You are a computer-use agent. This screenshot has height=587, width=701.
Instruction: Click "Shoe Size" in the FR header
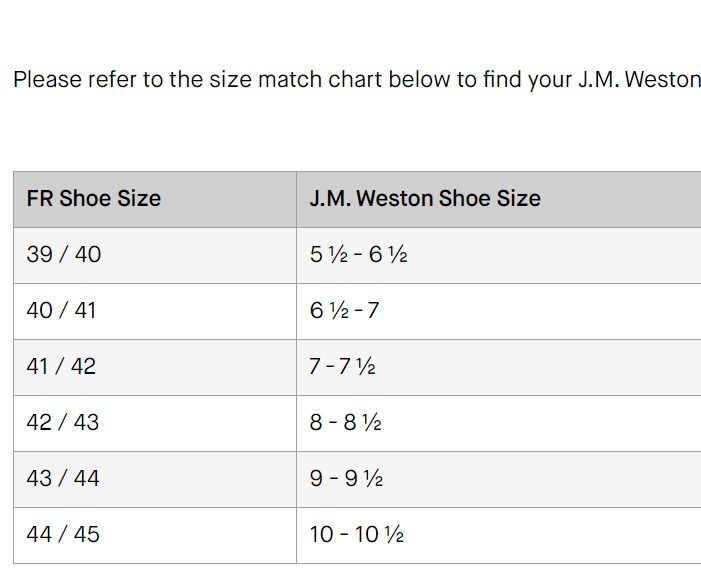coord(110,198)
